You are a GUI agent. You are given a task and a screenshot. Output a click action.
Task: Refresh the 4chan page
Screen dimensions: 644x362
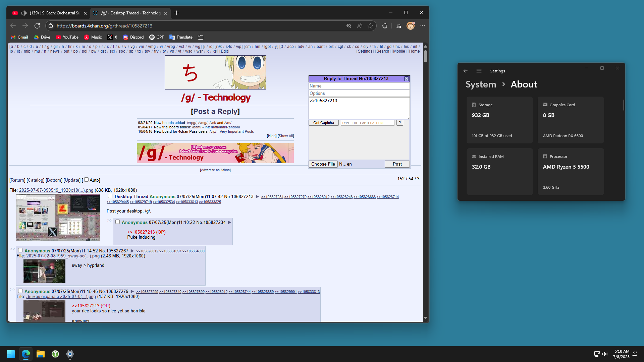[x=37, y=26]
